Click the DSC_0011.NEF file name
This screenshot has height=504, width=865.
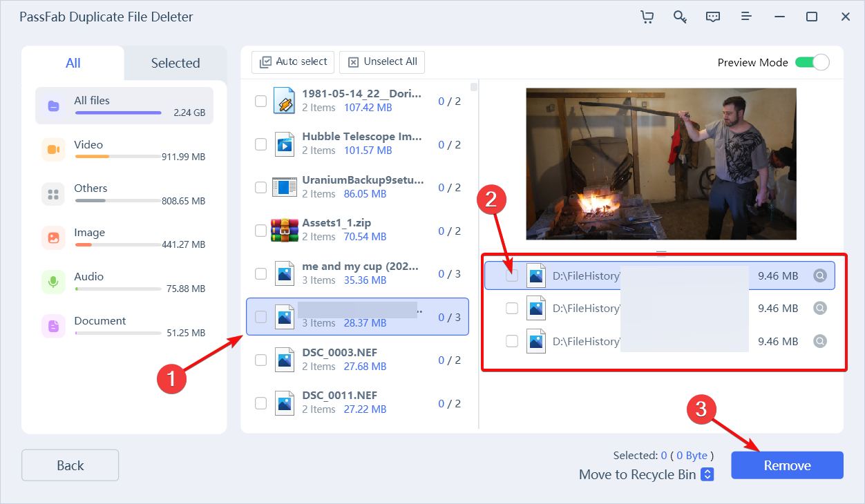click(339, 396)
